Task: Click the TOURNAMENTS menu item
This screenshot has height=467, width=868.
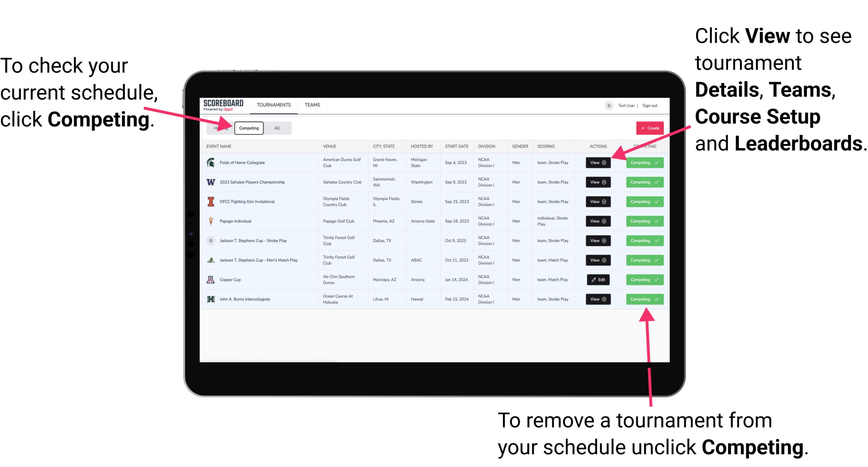Action: point(273,105)
